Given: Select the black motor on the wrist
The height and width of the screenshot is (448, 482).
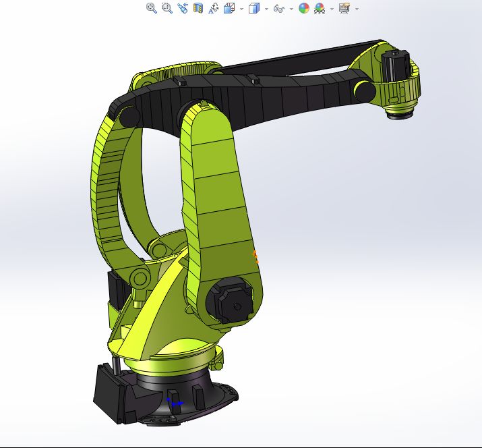Looking at the screenshot, I should [395, 65].
